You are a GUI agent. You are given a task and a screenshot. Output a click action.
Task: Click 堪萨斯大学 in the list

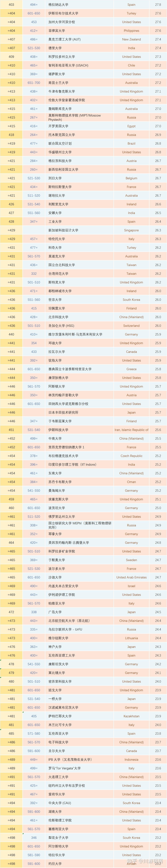coord(56,74)
